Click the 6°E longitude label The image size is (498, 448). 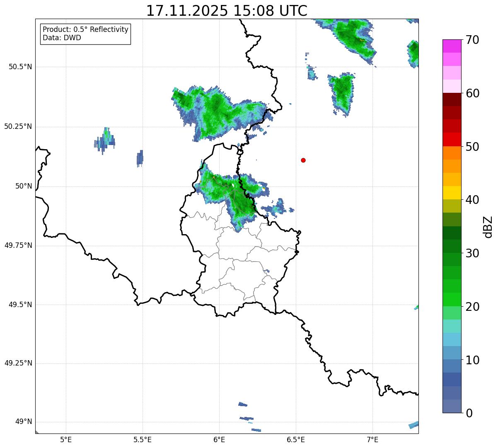click(x=219, y=439)
